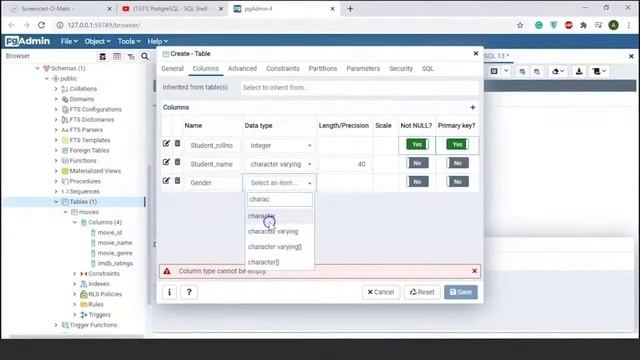Select the movie_genre column in tree
Viewport: 640px width, 360px height.
[x=115, y=253]
